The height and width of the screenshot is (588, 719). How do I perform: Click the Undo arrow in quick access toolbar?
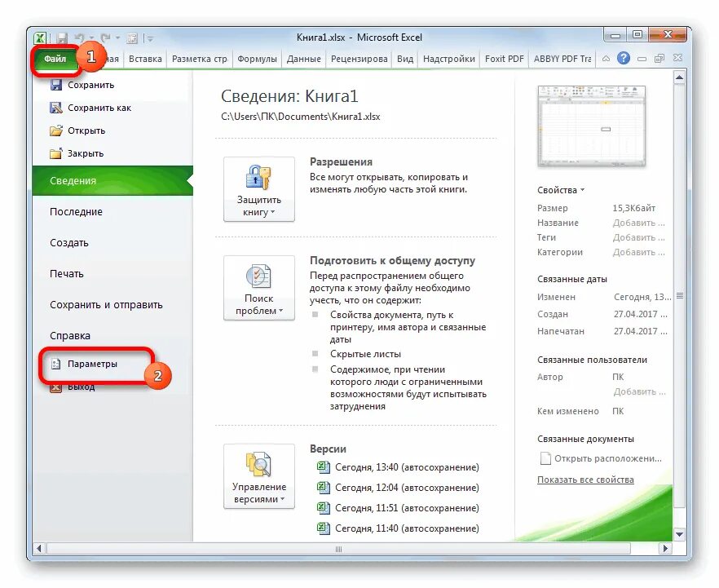pos(80,38)
